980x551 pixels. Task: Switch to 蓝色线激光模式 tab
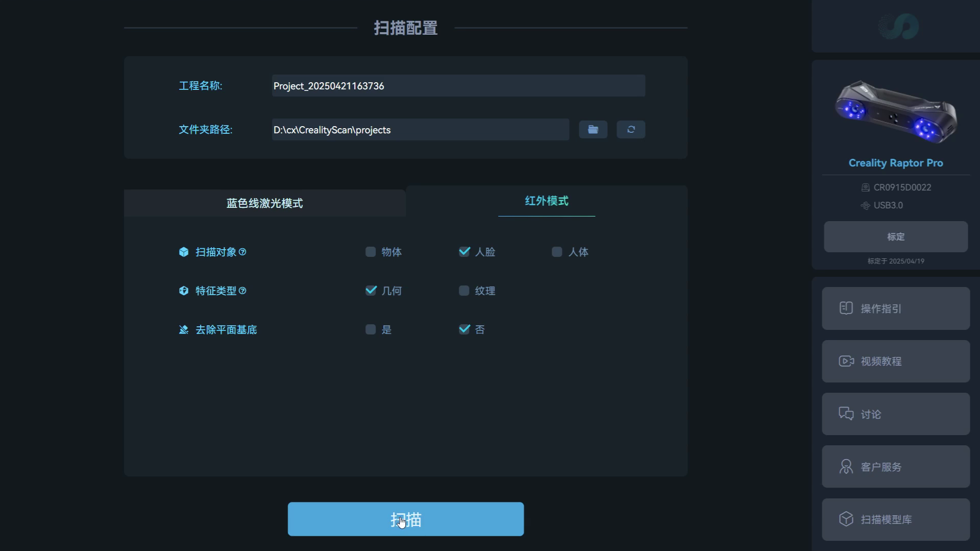(x=264, y=203)
